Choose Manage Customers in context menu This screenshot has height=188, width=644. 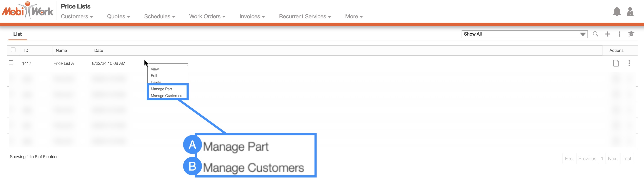pos(167,96)
